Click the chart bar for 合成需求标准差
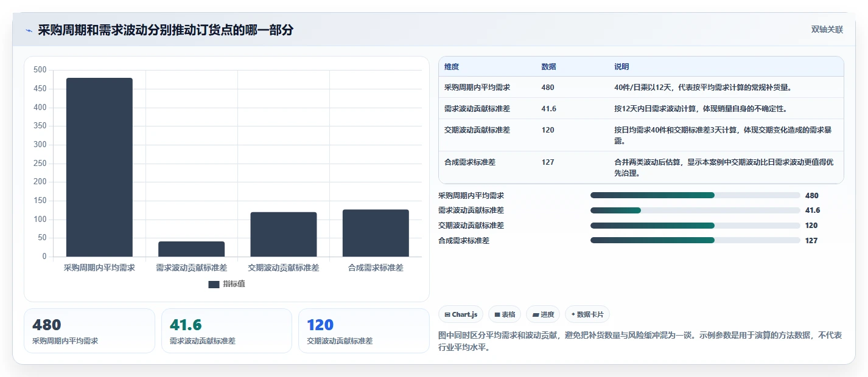The width and height of the screenshot is (868, 377). click(x=376, y=233)
